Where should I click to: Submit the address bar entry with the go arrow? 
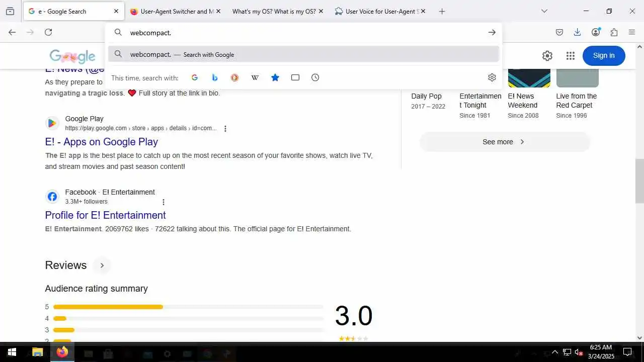pos(492,32)
